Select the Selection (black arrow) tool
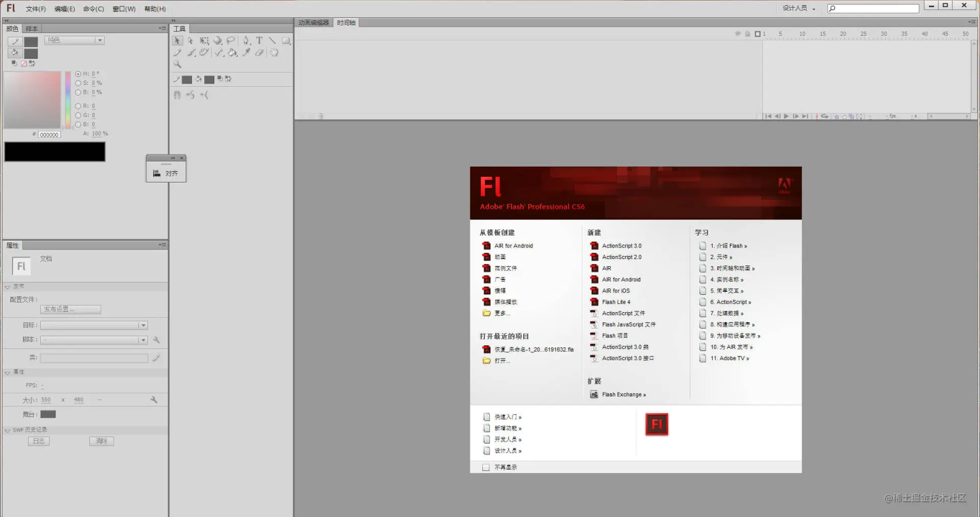Screen dimensions: 980x517 pos(177,40)
